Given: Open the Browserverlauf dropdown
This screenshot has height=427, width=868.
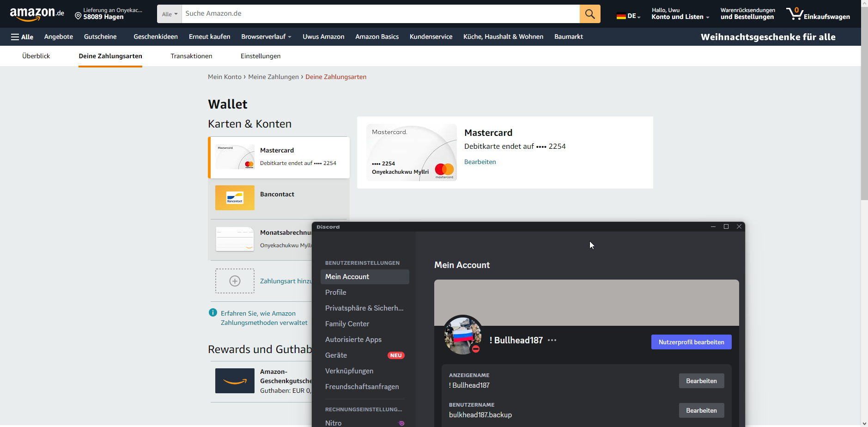Looking at the screenshot, I should click(266, 37).
